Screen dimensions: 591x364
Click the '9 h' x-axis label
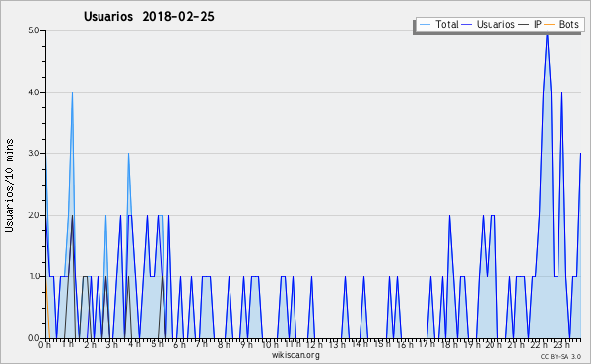tap(247, 344)
